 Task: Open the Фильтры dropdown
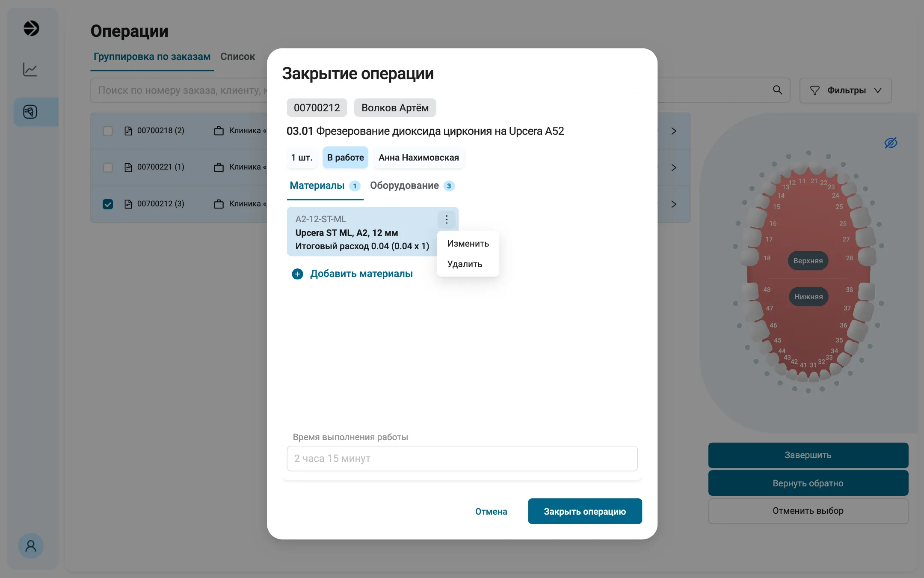click(845, 90)
